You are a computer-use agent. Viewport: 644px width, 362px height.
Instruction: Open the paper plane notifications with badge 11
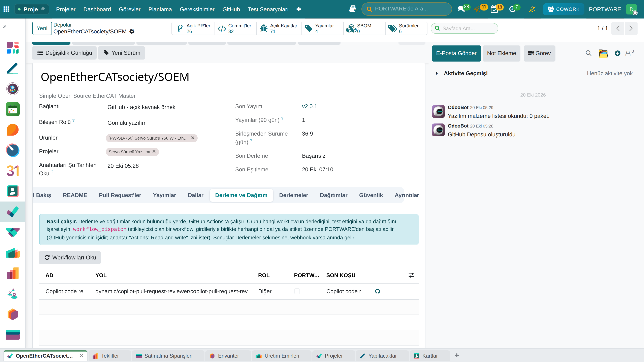[478, 9]
